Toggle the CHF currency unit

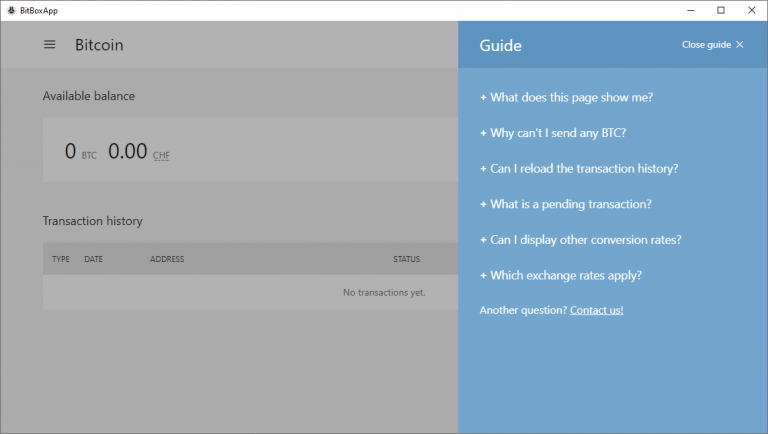click(161, 156)
